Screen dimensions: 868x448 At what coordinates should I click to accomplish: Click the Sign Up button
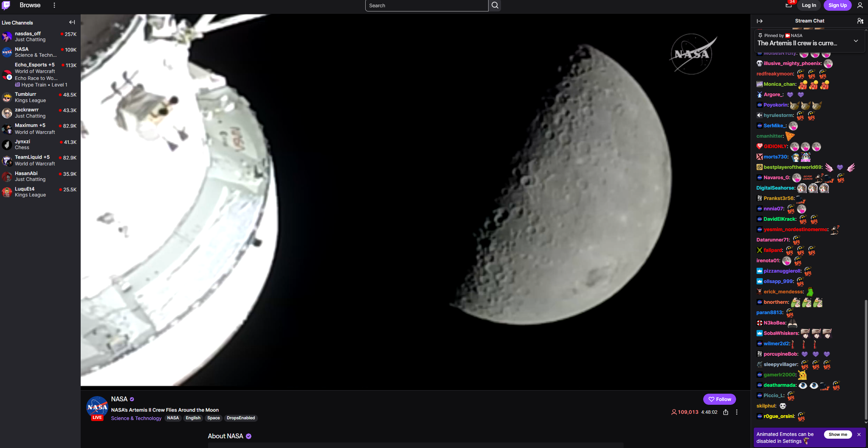837,5
